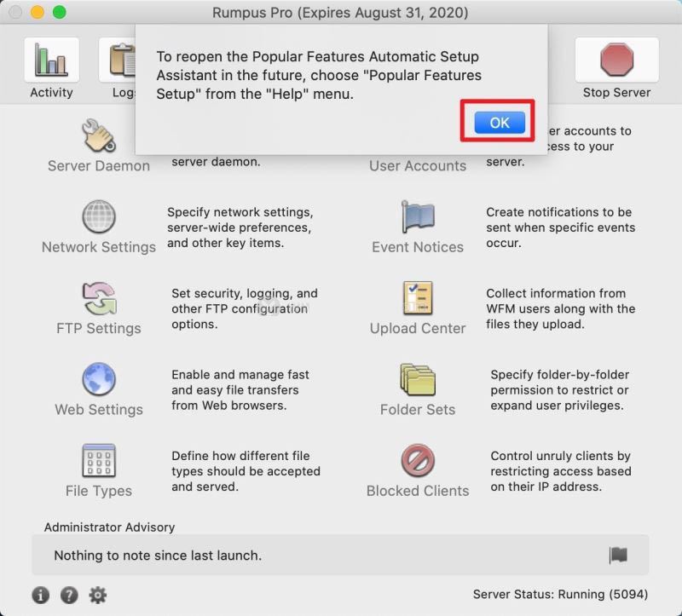Click the Network Settings label
The height and width of the screenshot is (616, 682).
click(x=99, y=247)
